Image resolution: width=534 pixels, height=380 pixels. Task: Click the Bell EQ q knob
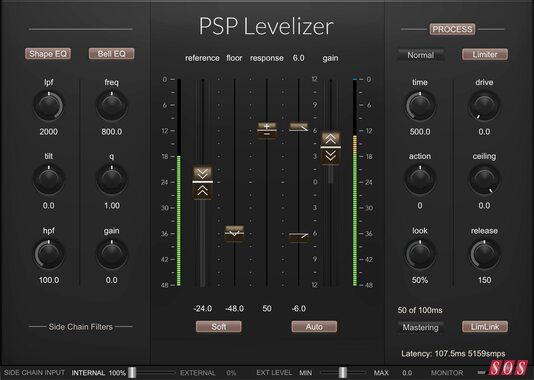(x=112, y=180)
